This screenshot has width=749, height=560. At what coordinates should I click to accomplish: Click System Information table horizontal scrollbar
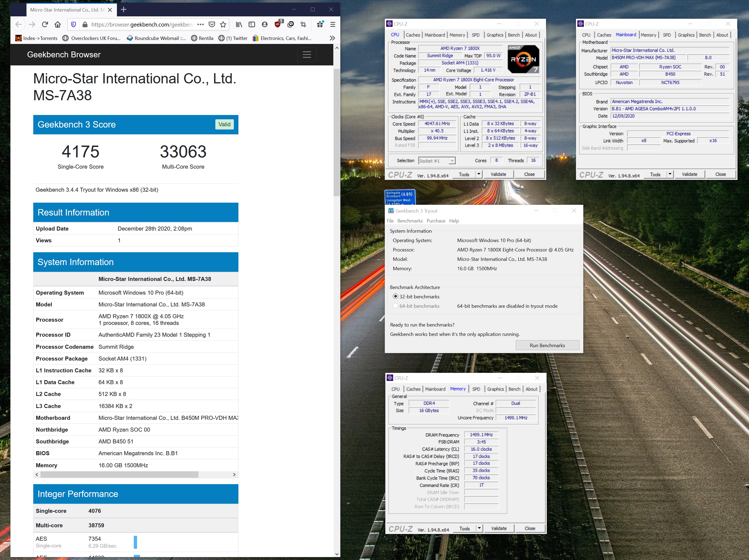pos(119,475)
